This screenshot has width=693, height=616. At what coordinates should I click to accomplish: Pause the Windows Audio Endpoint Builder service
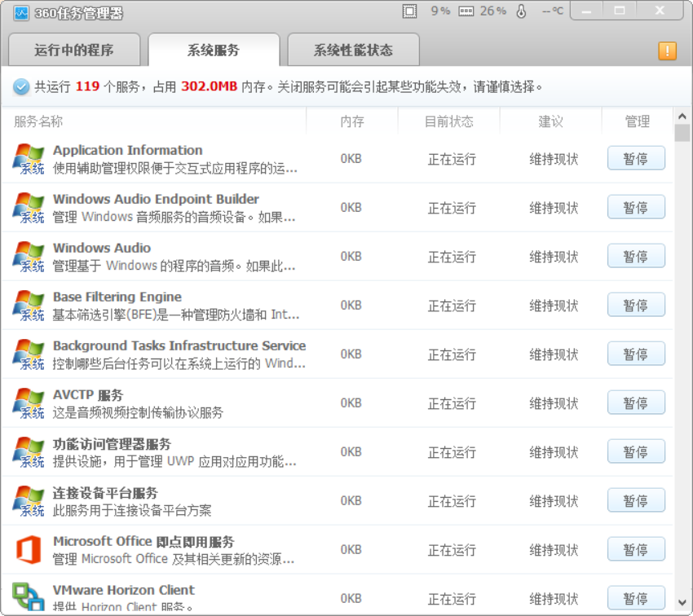636,207
